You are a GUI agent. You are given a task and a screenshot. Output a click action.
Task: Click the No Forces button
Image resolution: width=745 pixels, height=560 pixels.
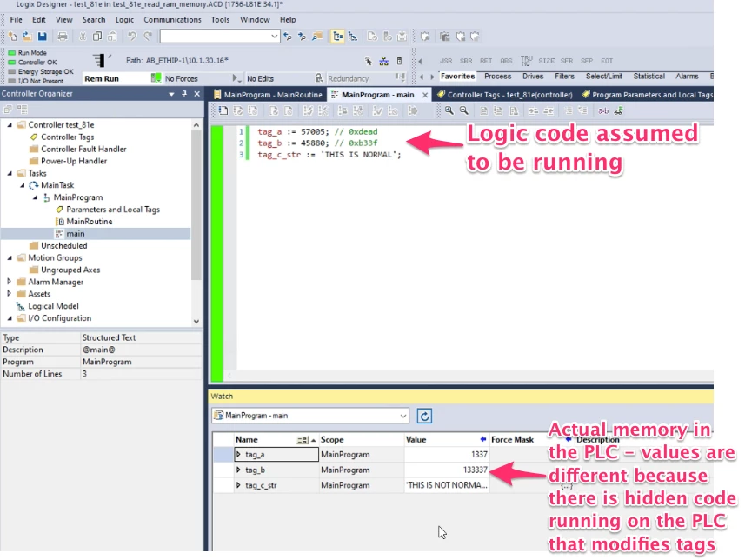click(x=183, y=77)
